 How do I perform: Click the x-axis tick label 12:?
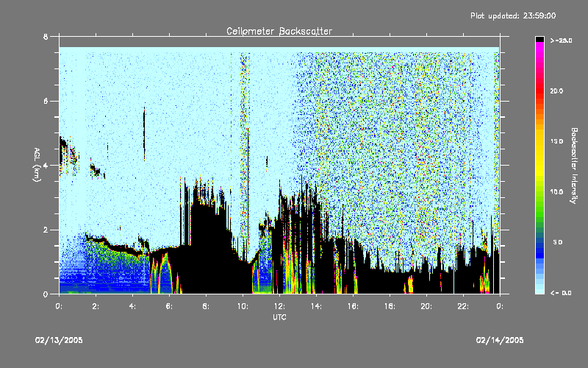pos(279,306)
